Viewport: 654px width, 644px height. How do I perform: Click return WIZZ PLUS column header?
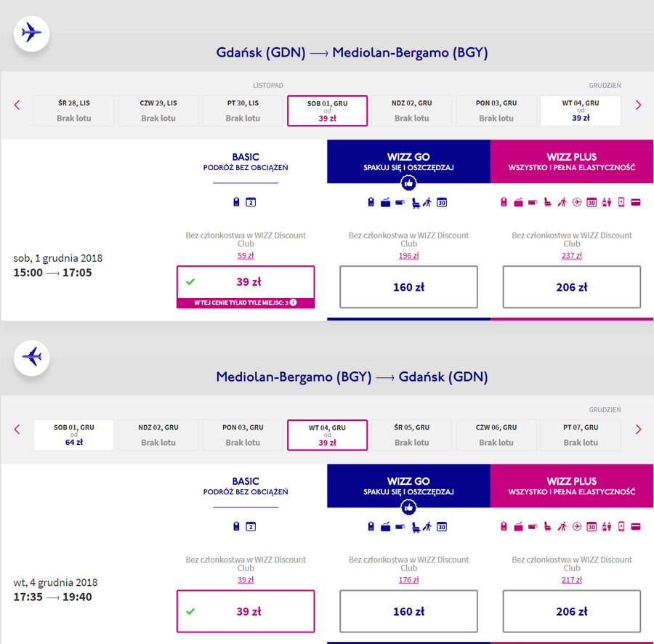(x=572, y=486)
